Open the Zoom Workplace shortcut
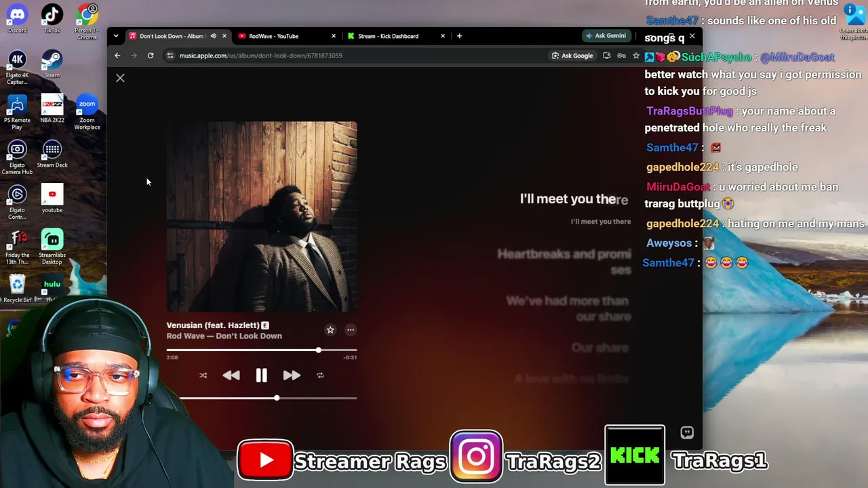This screenshot has width=868, height=488. click(87, 112)
